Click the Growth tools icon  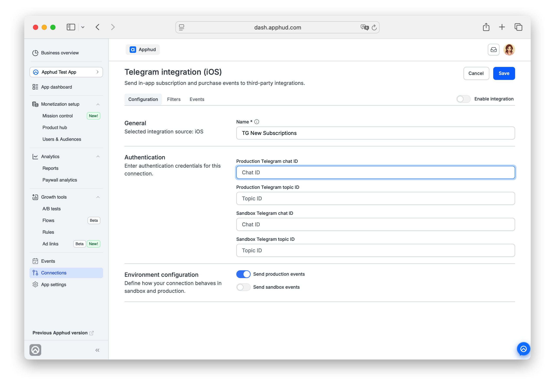tap(35, 197)
